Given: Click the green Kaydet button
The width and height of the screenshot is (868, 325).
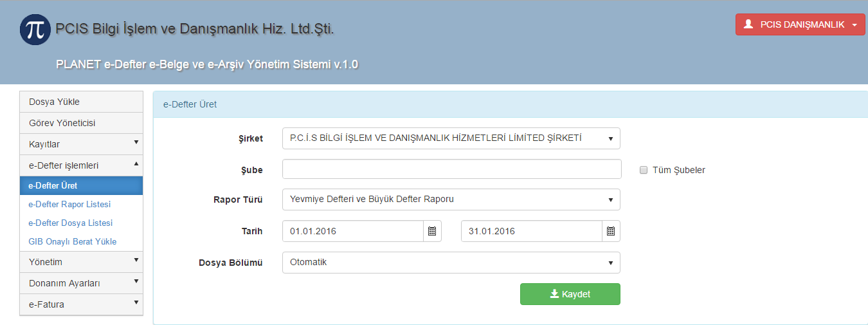Looking at the screenshot, I should [570, 294].
